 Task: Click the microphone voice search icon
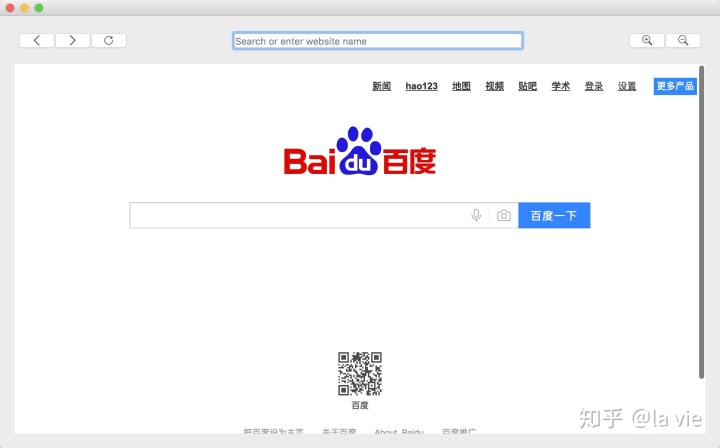pos(476,215)
